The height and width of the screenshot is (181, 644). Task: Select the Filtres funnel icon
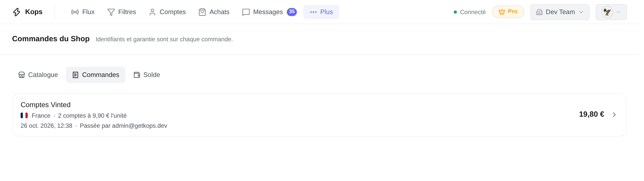[x=111, y=12]
